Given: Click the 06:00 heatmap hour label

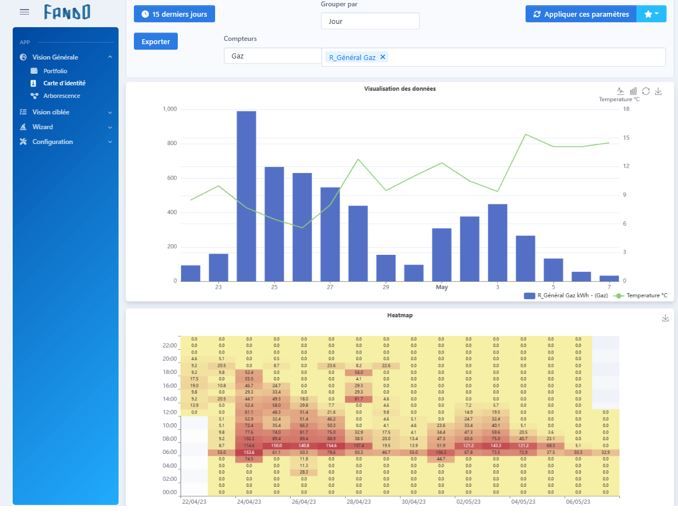Looking at the screenshot, I should click(170, 452).
